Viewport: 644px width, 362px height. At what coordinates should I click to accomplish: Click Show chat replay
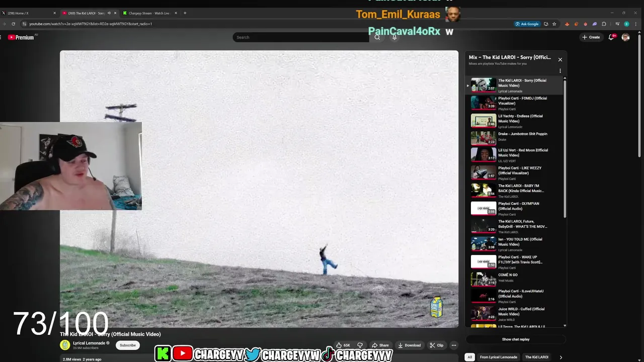click(x=516, y=339)
